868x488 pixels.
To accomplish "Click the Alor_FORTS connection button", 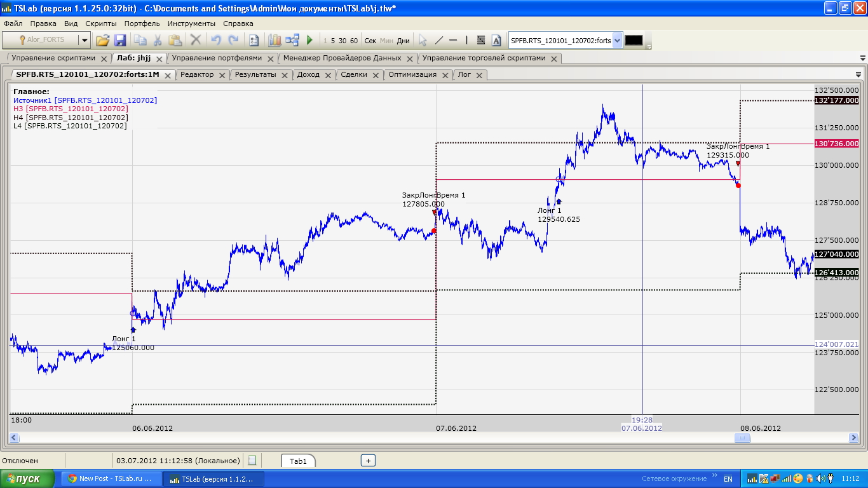I will click(x=41, y=40).
